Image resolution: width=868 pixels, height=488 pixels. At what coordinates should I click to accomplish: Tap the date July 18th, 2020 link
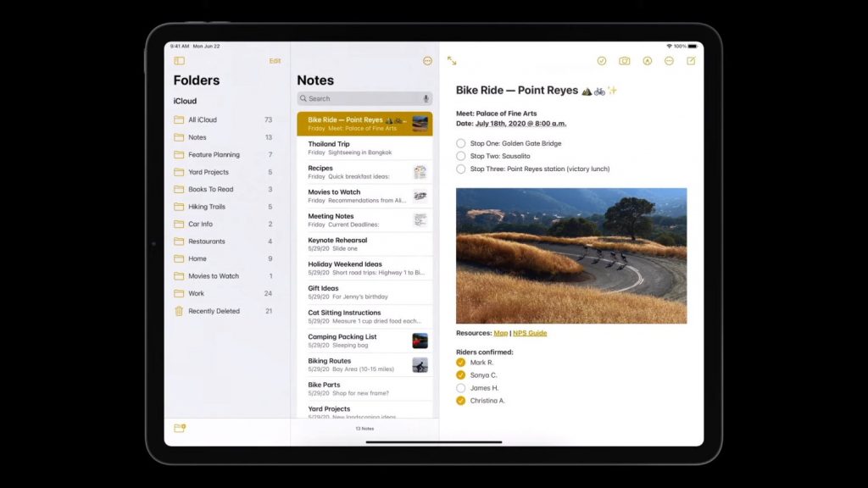[x=520, y=124]
